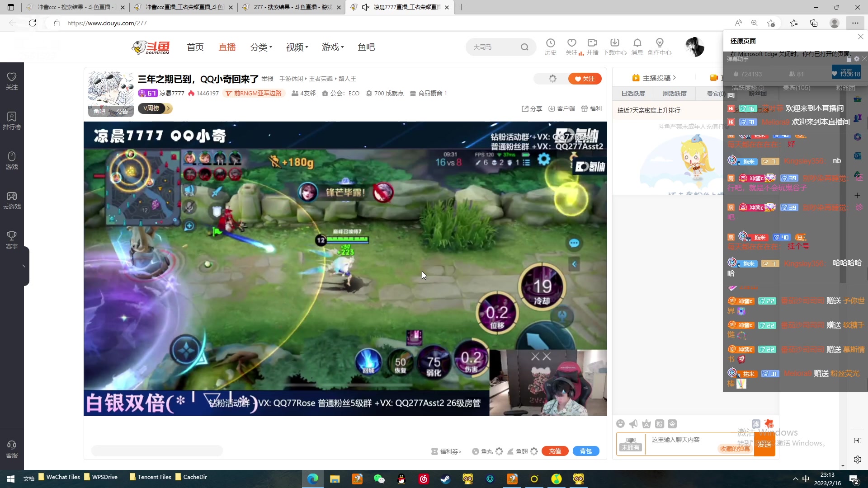This screenshot has width=868, height=488.
Task: Click the 发送 send button
Action: [x=764, y=444]
